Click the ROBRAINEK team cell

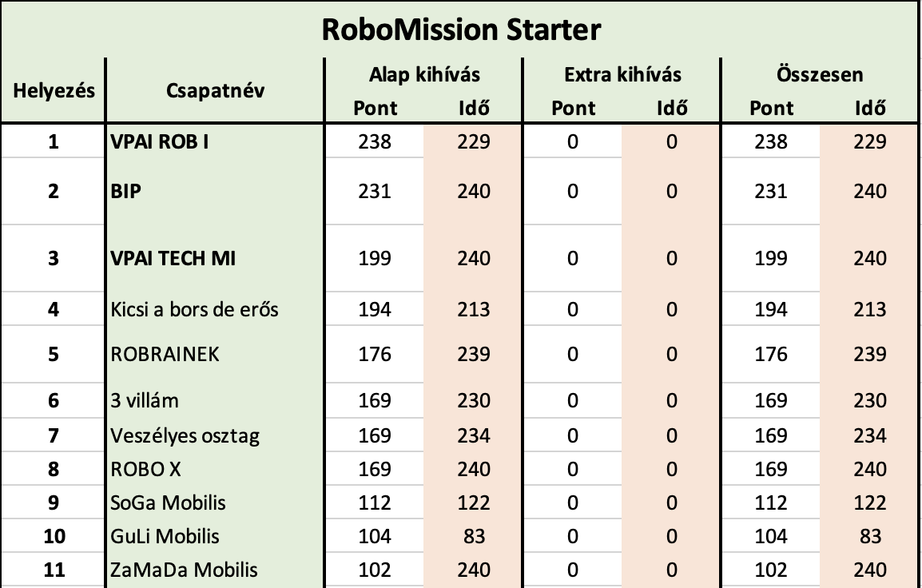click(x=215, y=354)
